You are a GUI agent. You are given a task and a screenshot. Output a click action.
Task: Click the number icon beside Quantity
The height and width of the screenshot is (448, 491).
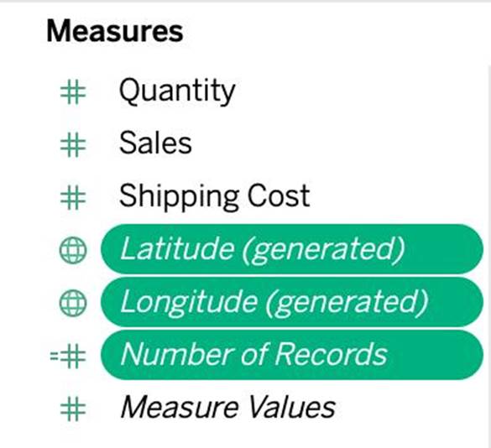pos(73,92)
